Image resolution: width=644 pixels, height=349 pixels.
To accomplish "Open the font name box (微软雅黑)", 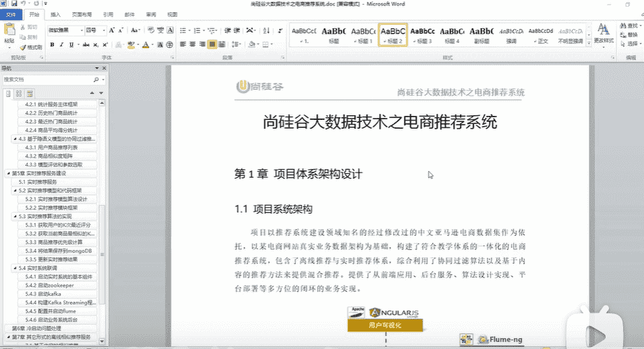I will tap(65, 30).
